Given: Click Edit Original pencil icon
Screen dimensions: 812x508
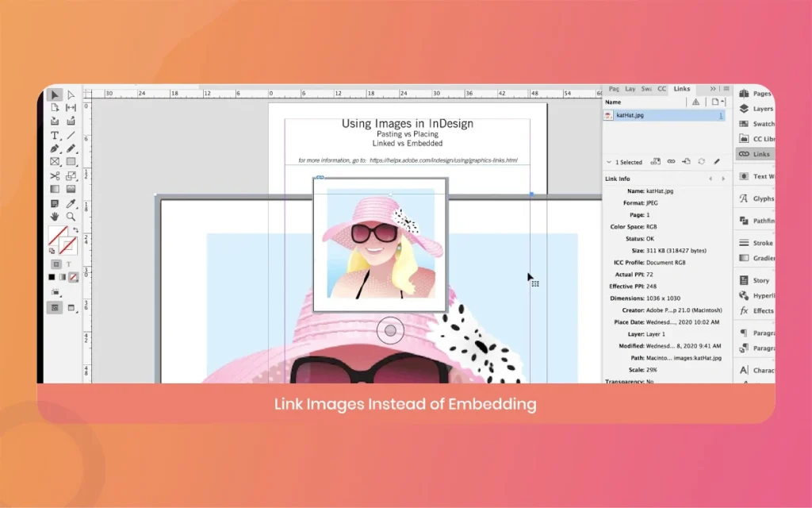Looking at the screenshot, I should click(x=717, y=162).
